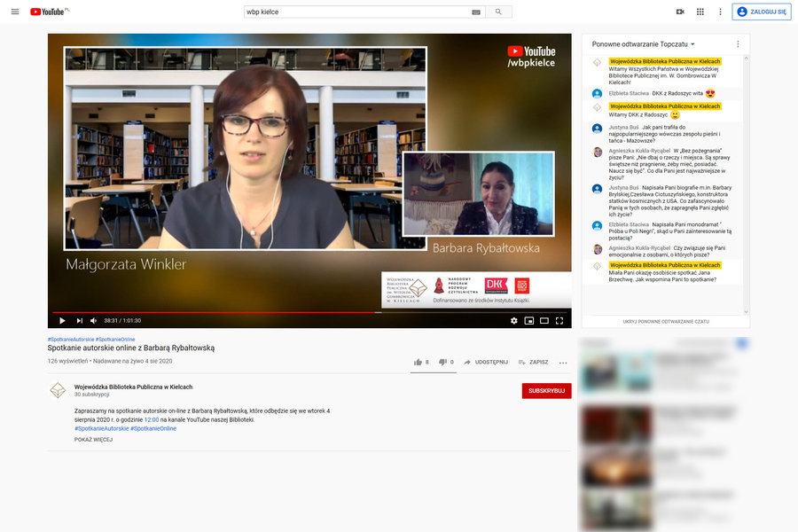
Task: Share the video via UDOSTĘPNIJ
Action: click(x=486, y=362)
